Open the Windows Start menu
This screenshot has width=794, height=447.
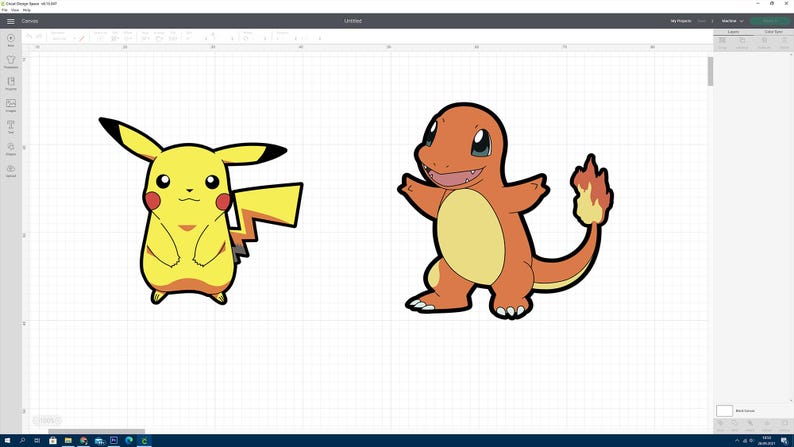point(7,440)
